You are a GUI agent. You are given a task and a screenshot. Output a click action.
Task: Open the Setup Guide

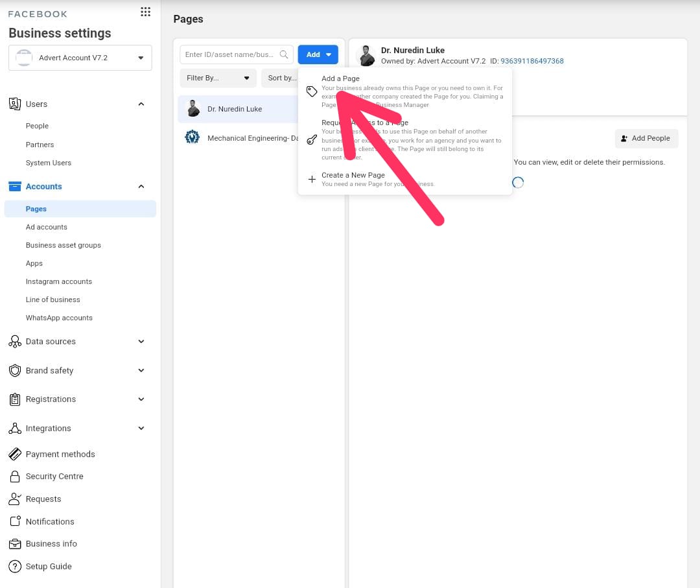click(x=49, y=566)
